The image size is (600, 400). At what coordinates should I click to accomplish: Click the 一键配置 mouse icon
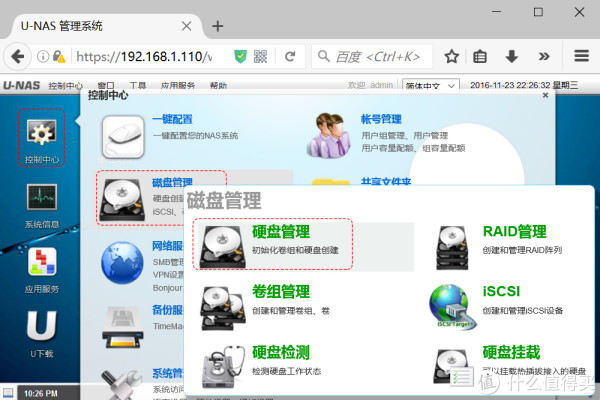pyautogui.click(x=123, y=137)
